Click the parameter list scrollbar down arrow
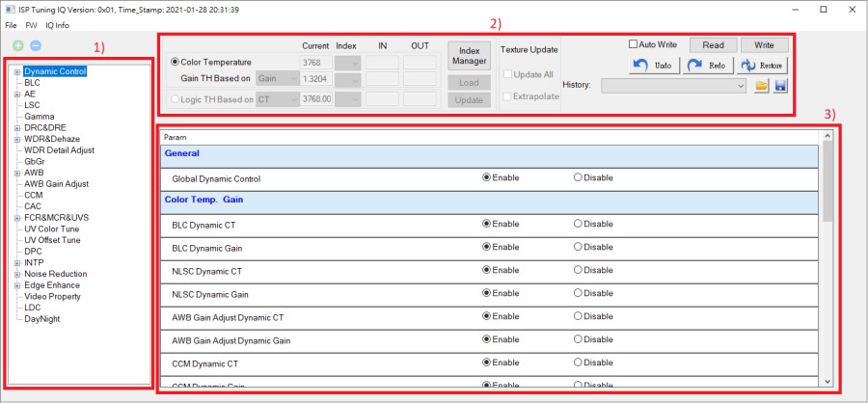 [x=827, y=382]
